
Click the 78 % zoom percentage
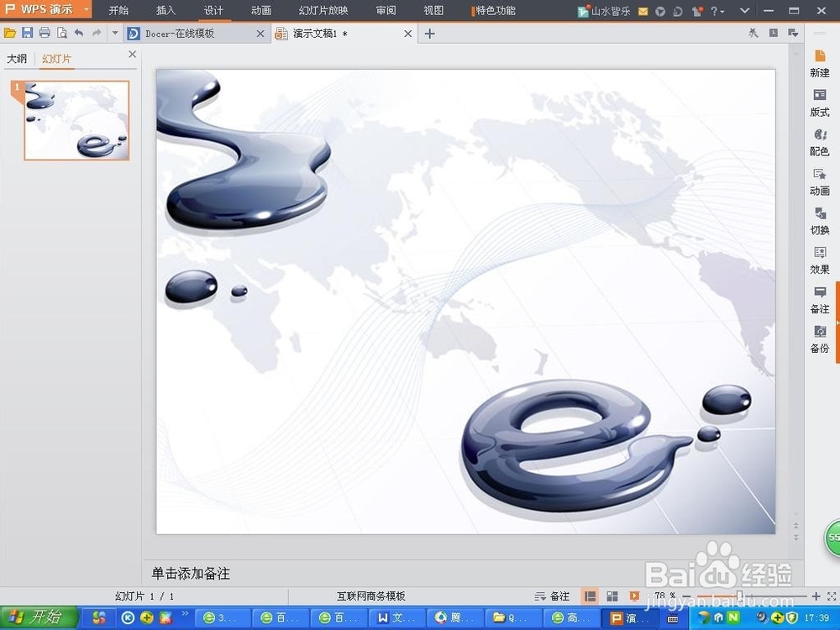pyautogui.click(x=664, y=596)
